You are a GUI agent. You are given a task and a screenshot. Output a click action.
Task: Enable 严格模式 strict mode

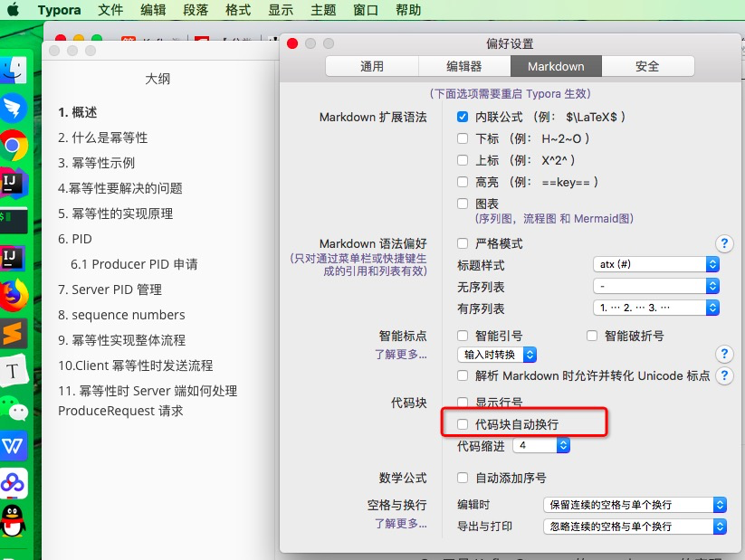click(463, 243)
